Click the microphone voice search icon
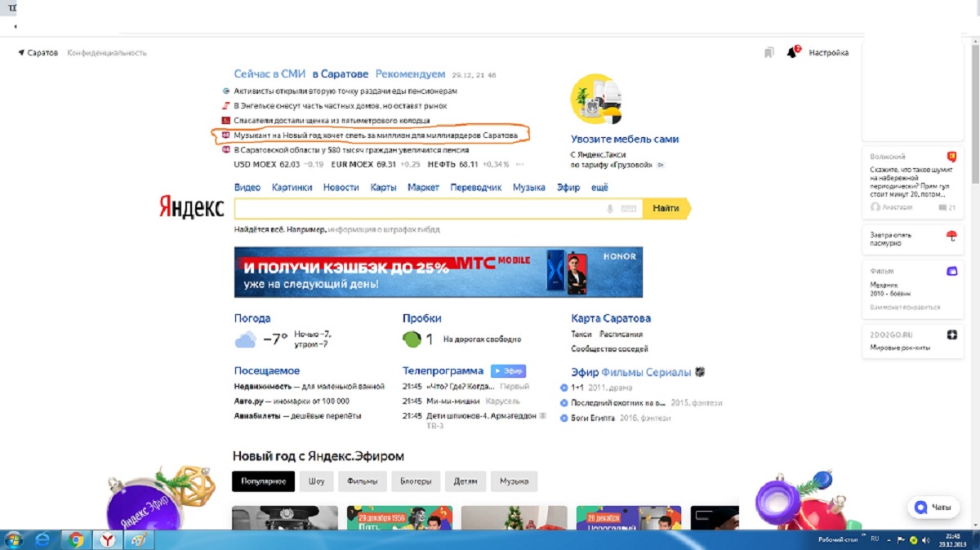This screenshot has width=980, height=550. (609, 209)
